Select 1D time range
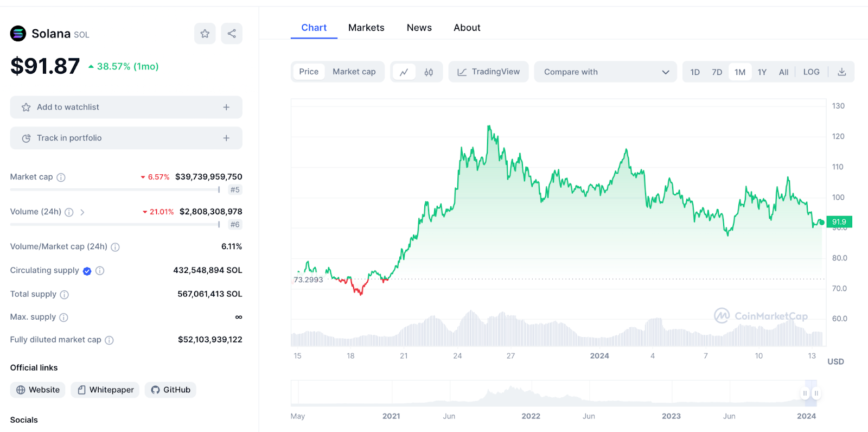The height and width of the screenshot is (432, 868). [695, 72]
